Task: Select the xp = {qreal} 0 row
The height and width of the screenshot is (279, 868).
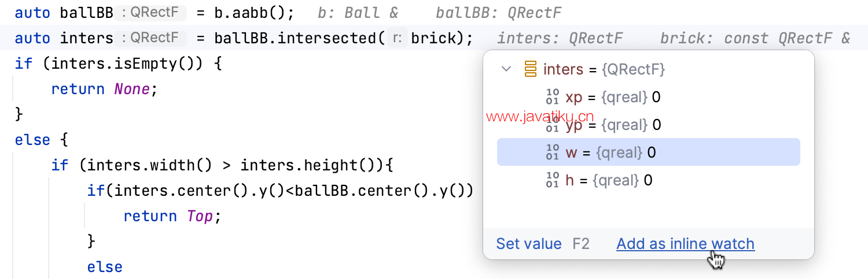Action: tap(648, 97)
